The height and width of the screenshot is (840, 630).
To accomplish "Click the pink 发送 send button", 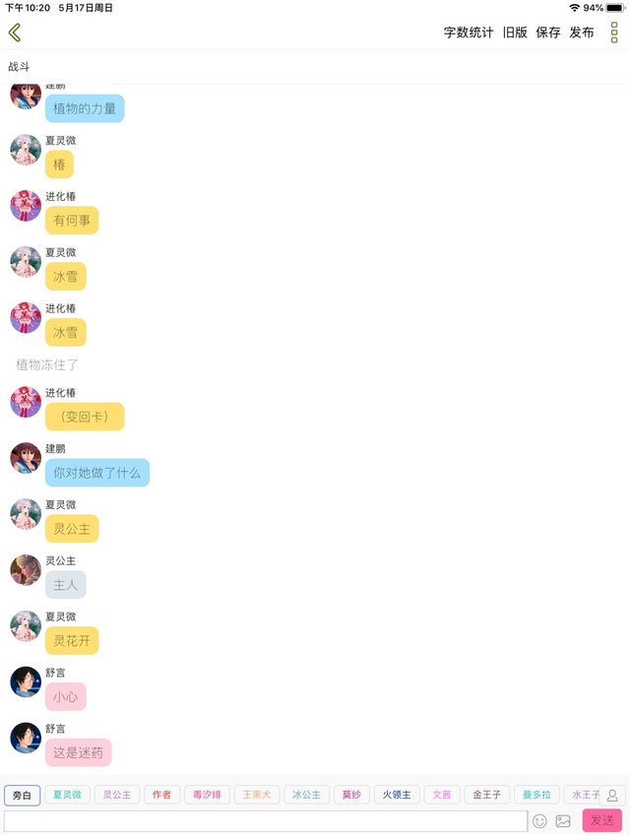I will pos(602,820).
